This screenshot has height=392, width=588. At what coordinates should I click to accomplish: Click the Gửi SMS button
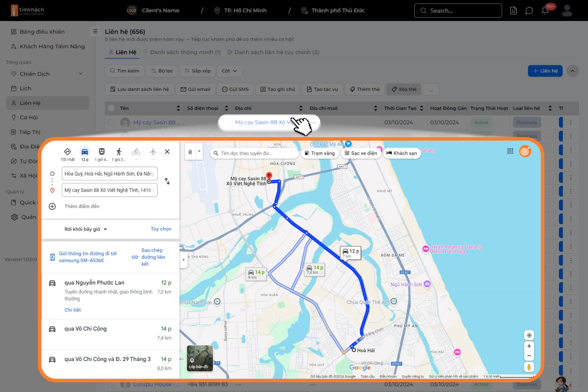[x=235, y=89]
